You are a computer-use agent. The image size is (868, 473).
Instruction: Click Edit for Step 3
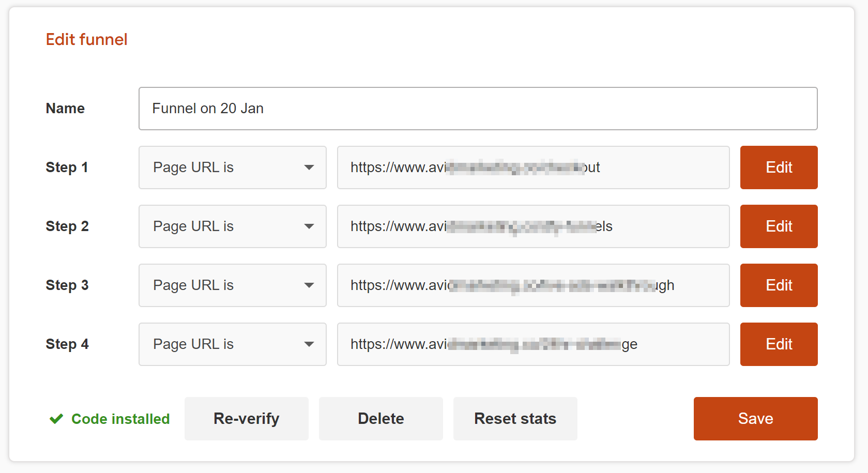(779, 285)
